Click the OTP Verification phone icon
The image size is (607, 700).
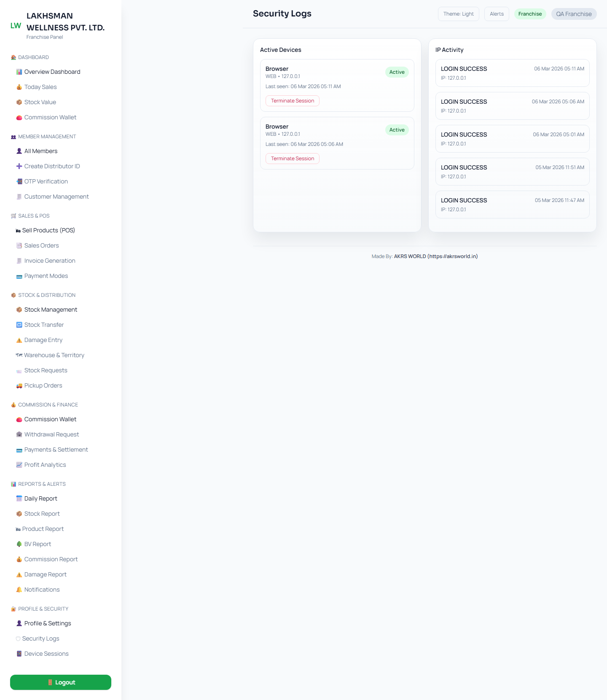pos(19,182)
